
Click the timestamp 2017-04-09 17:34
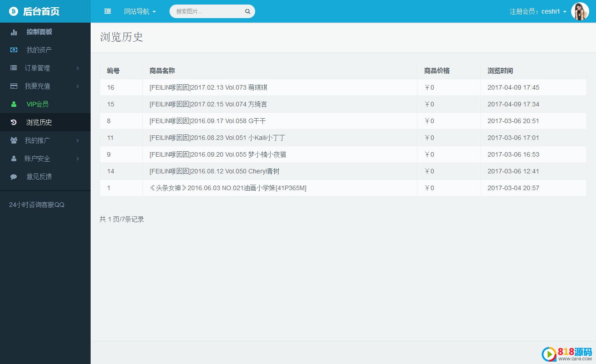pos(514,104)
